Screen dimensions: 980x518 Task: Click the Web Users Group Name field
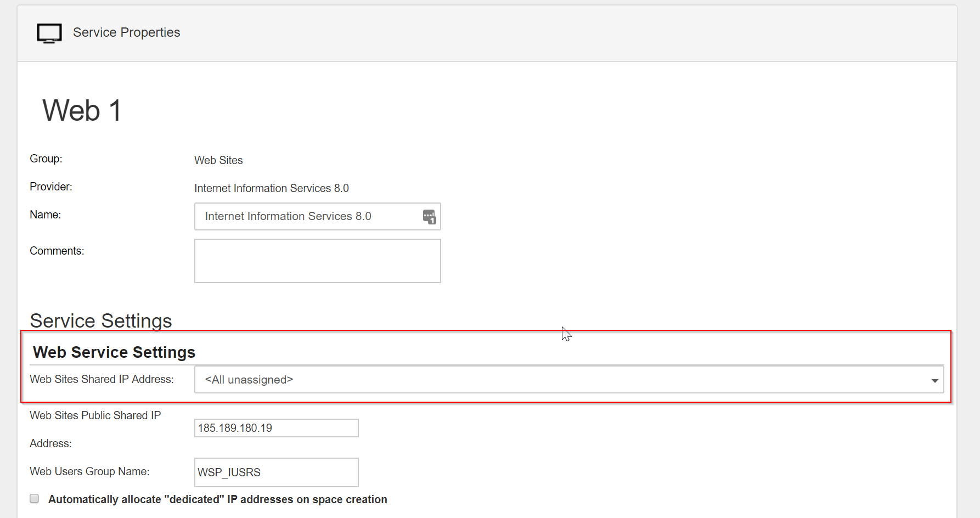[x=276, y=472]
